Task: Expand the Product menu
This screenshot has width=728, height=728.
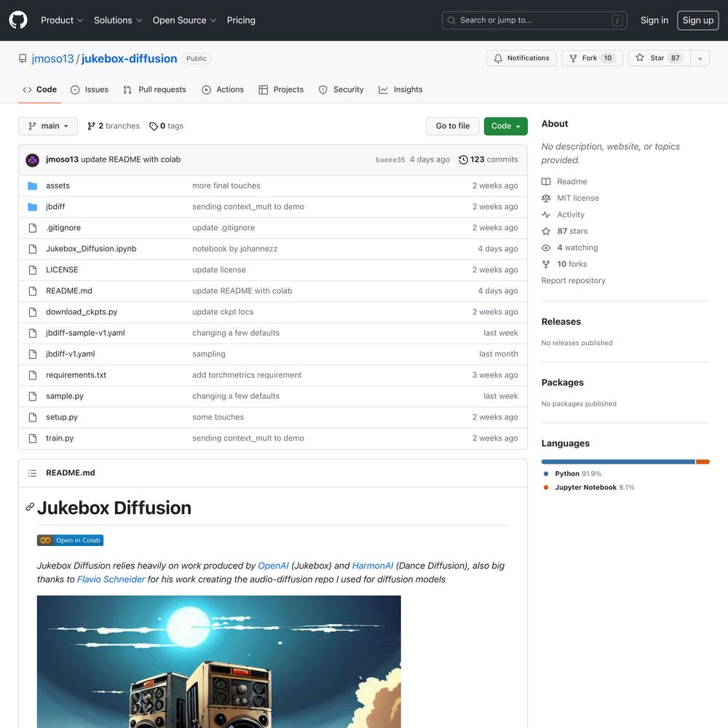Action: click(x=62, y=20)
